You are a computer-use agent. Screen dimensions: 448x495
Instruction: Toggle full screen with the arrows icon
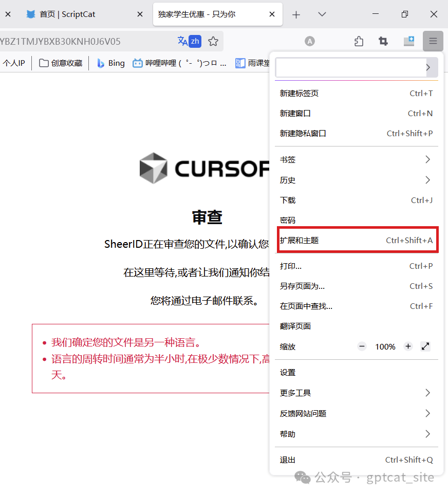(425, 346)
